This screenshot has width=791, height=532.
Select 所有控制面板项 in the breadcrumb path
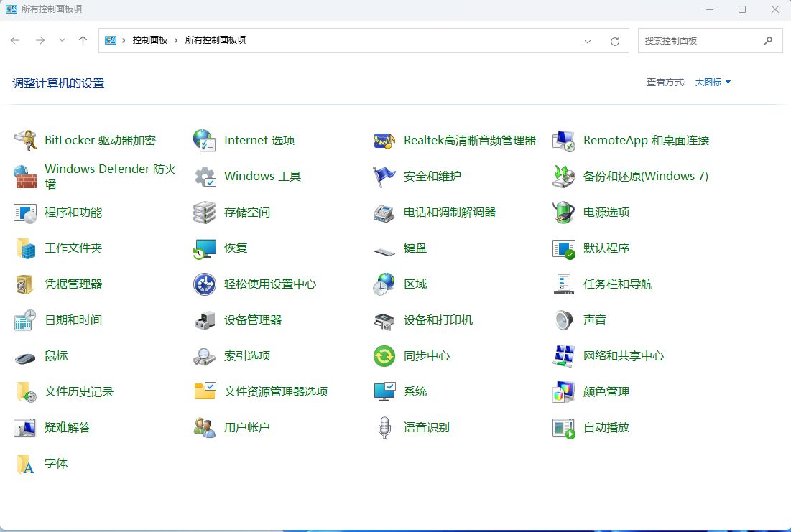216,40
